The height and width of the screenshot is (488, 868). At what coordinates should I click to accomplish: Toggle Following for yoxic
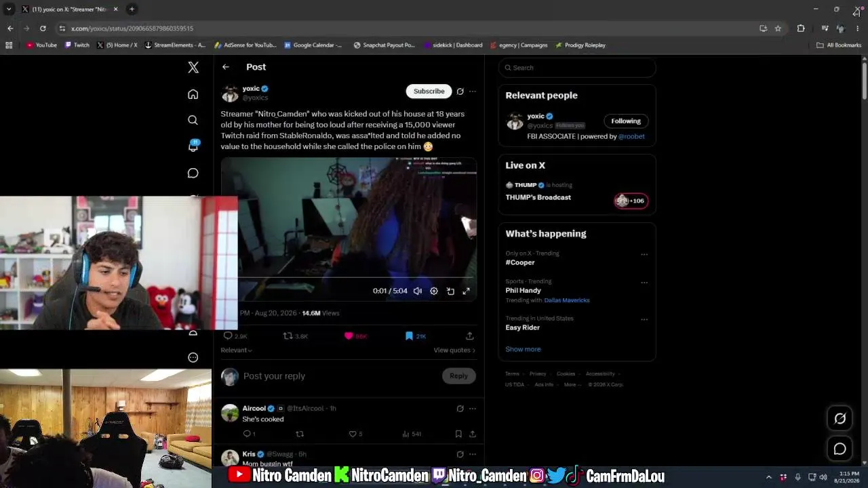coord(626,121)
